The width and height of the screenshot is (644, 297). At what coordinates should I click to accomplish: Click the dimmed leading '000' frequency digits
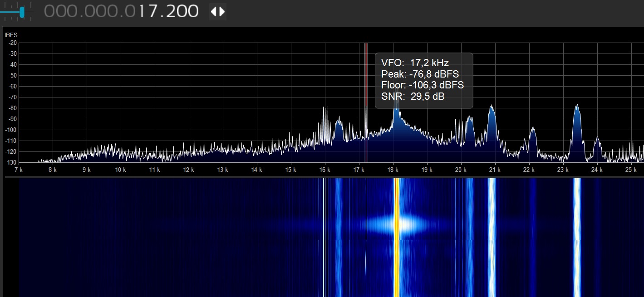click(x=60, y=11)
